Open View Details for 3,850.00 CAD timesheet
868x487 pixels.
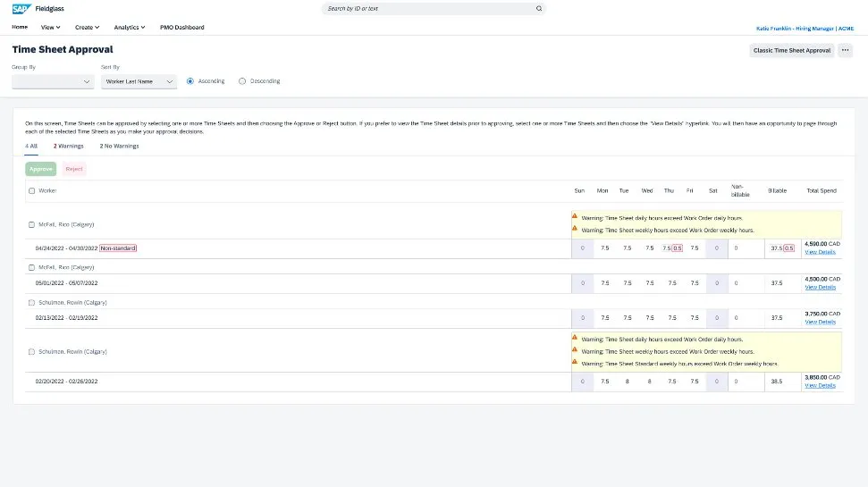[820, 385]
